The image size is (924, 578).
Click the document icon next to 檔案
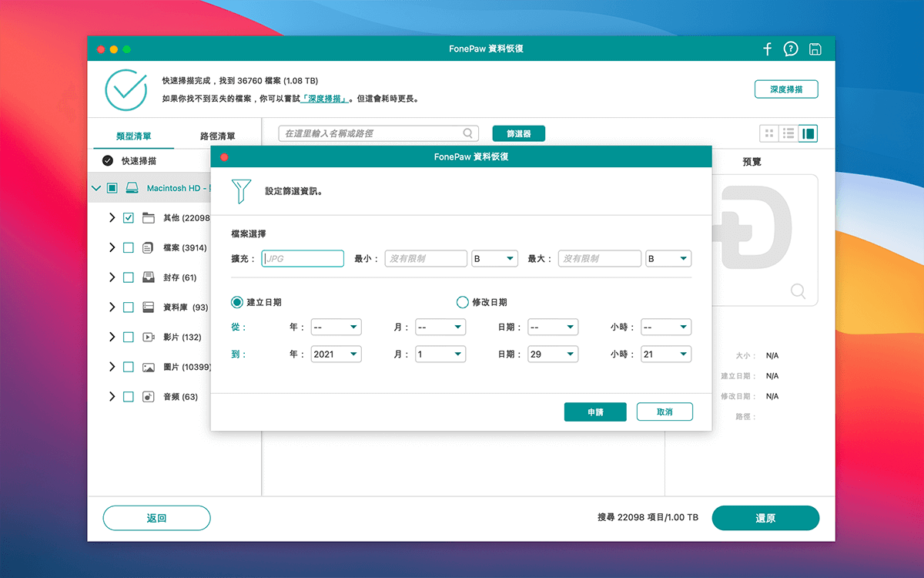149,247
